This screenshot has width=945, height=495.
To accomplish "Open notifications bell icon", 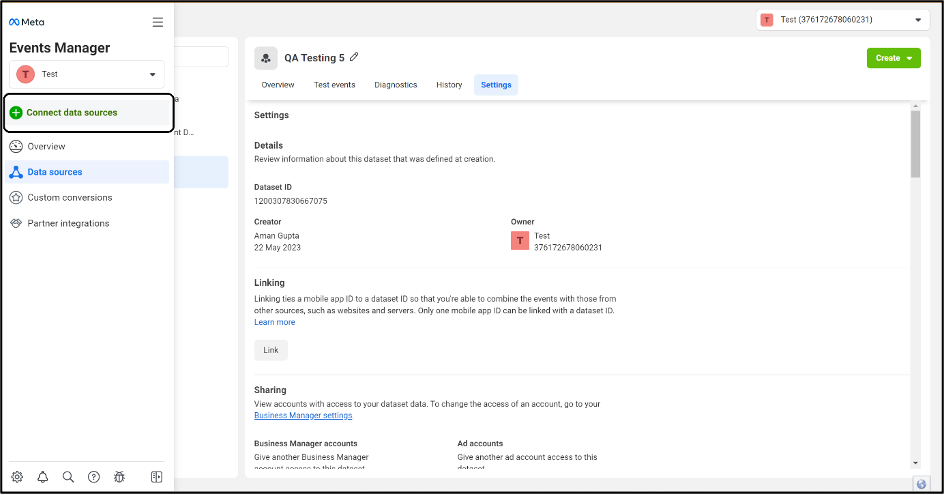I will [x=43, y=477].
